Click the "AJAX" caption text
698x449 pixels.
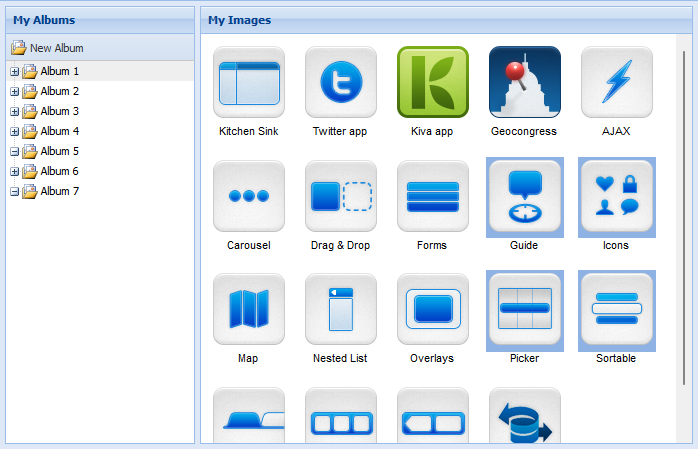pos(616,131)
